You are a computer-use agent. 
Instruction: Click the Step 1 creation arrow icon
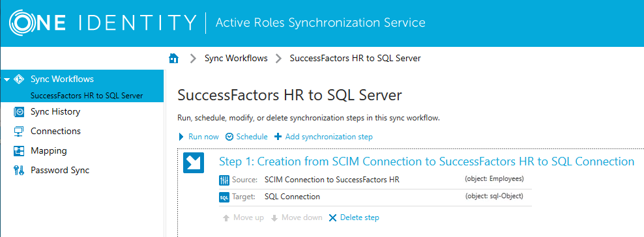coord(194,163)
